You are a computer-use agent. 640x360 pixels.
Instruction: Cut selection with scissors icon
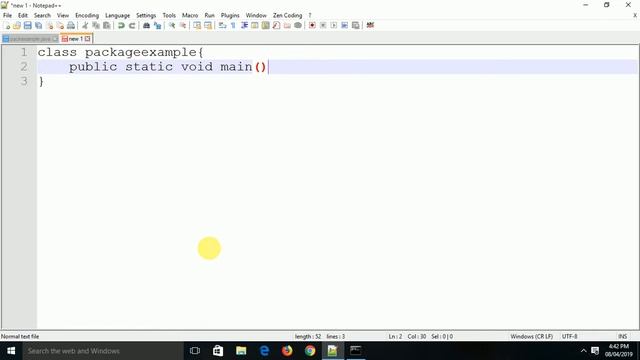point(85,25)
